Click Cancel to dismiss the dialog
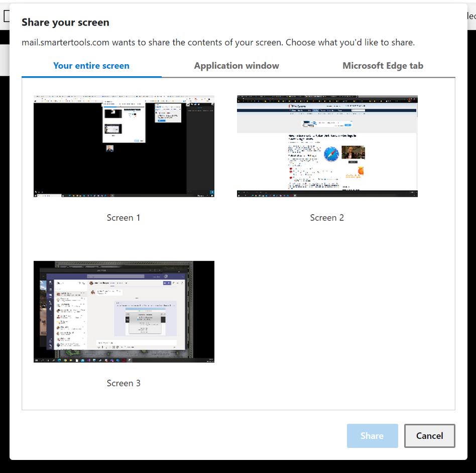The image size is (476, 473). click(429, 435)
